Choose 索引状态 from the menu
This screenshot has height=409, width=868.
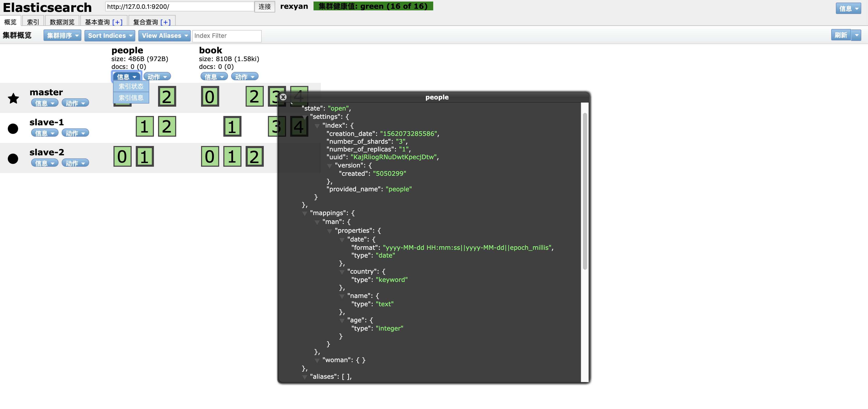point(131,86)
